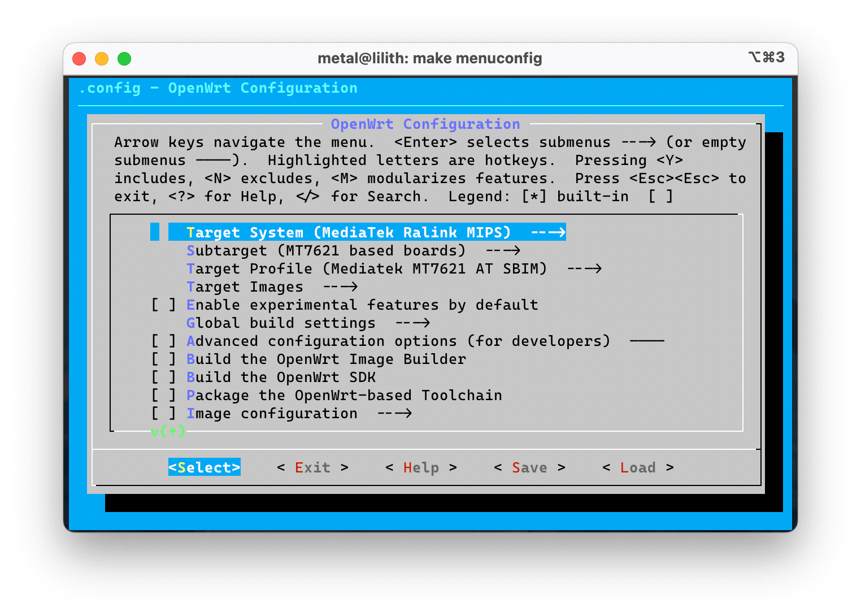The width and height of the screenshot is (861, 616).
Task: Open the Subtarget MT7621 based boards entry
Action: click(x=353, y=250)
